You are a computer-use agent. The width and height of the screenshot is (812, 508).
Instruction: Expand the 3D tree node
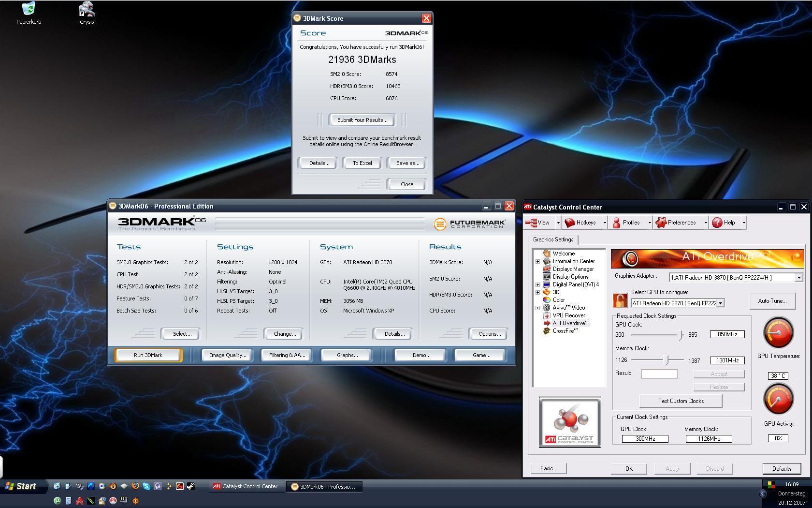[537, 292]
